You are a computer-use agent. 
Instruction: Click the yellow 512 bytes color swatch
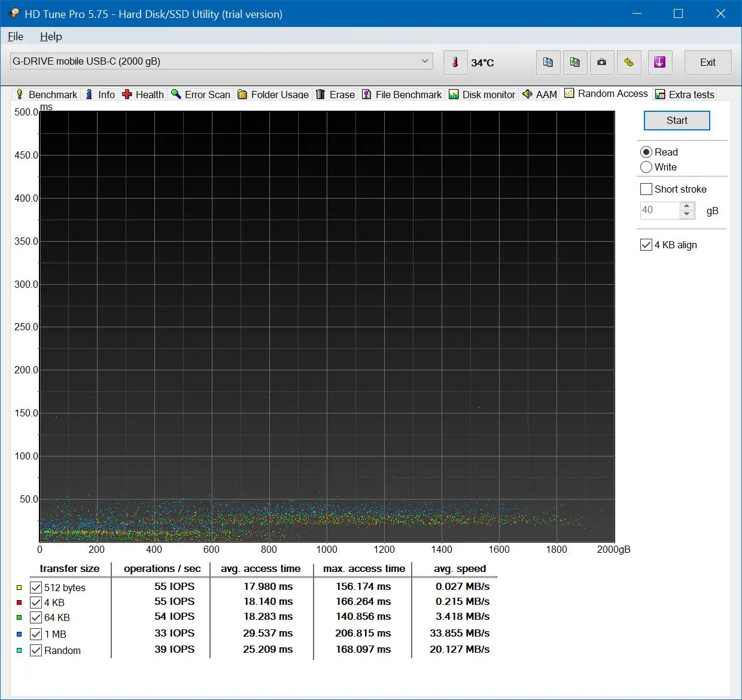pyautogui.click(x=19, y=588)
